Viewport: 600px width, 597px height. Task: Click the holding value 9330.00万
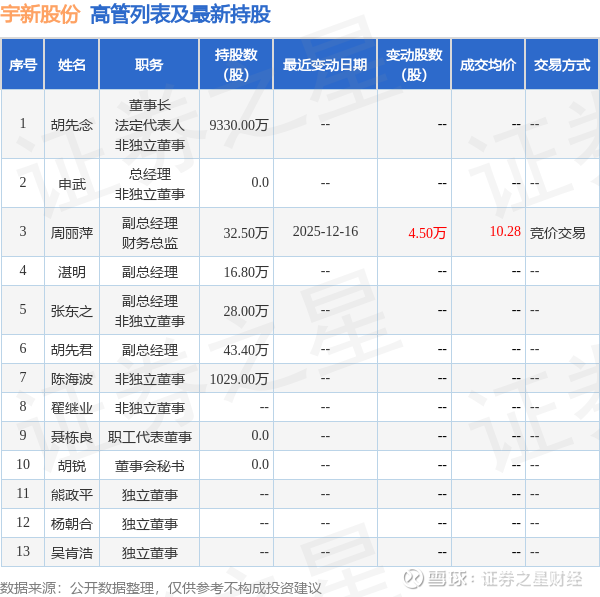tap(239, 125)
